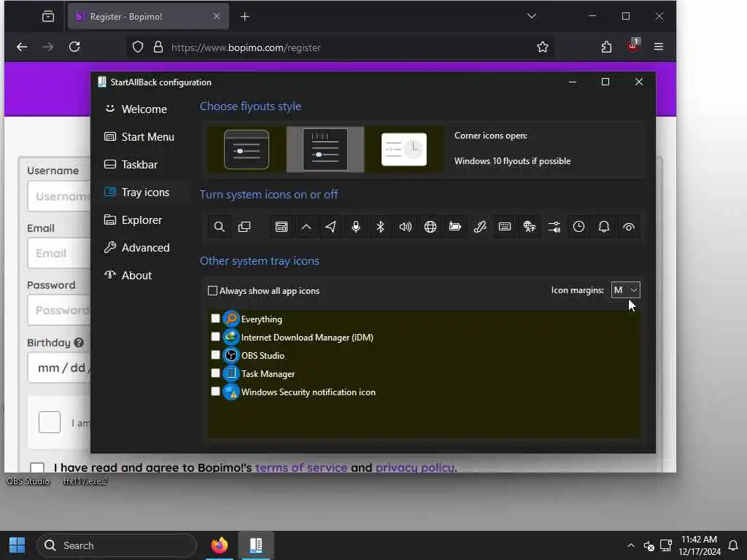Expand the Firefox list all tabs chevron
The height and width of the screenshot is (560, 747).
532,16
